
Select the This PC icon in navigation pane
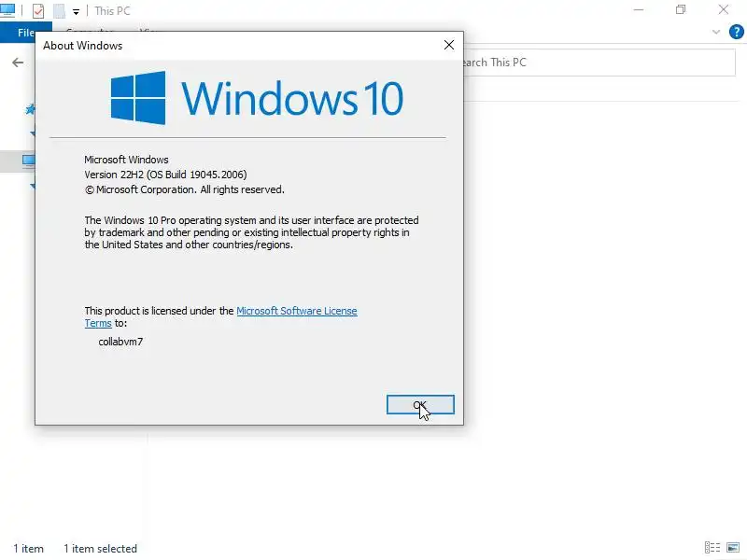[29, 161]
